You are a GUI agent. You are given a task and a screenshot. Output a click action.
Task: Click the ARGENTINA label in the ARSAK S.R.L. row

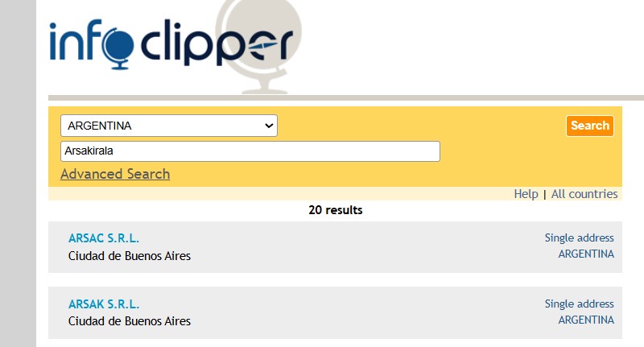point(585,320)
